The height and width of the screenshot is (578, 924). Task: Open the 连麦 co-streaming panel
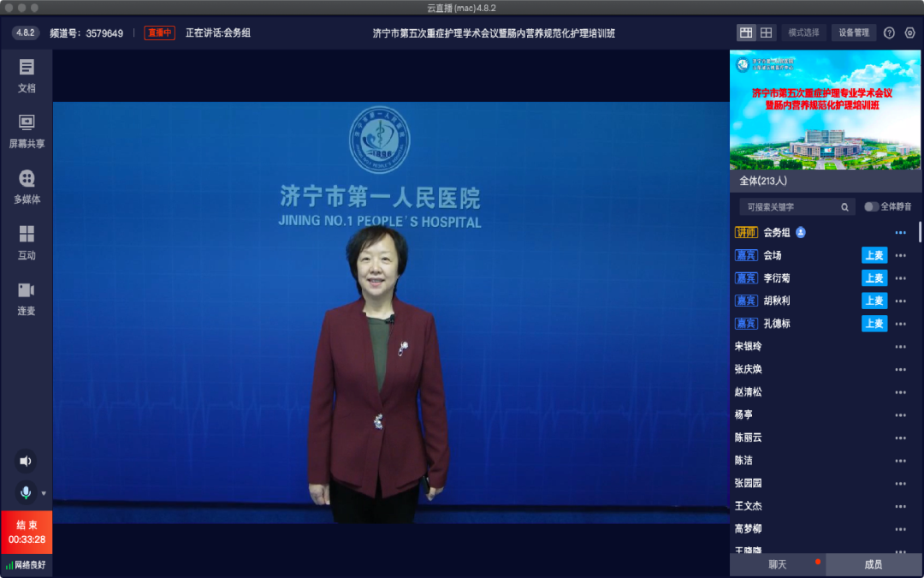(27, 298)
